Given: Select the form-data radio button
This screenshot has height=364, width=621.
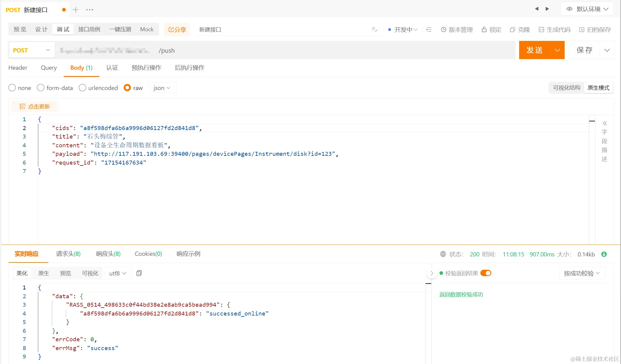Looking at the screenshot, I should coord(41,88).
